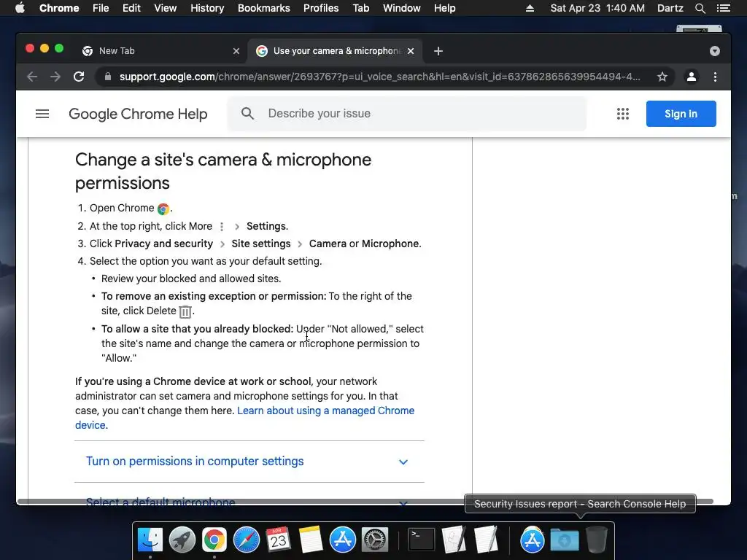Open the History menu
Screen dimensions: 747x560
[207, 8]
